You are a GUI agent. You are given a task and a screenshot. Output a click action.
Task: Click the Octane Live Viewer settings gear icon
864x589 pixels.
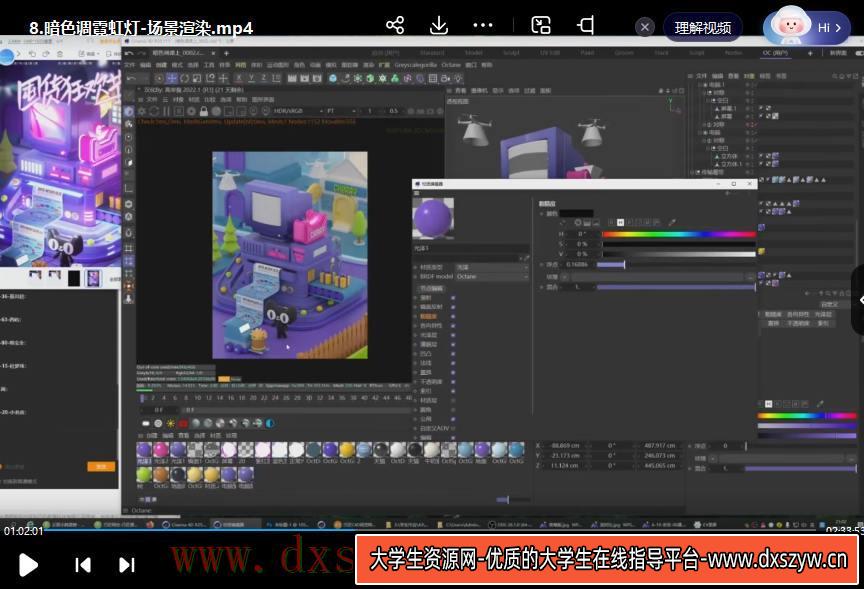click(142, 111)
